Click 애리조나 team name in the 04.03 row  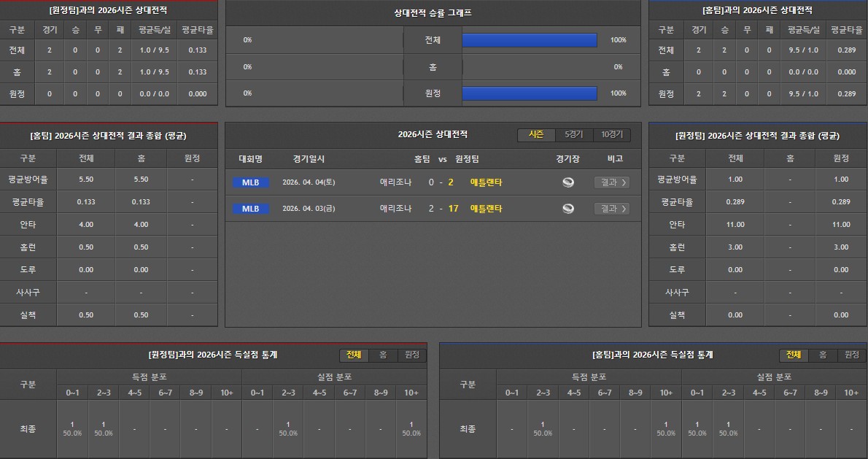pyautogui.click(x=395, y=209)
